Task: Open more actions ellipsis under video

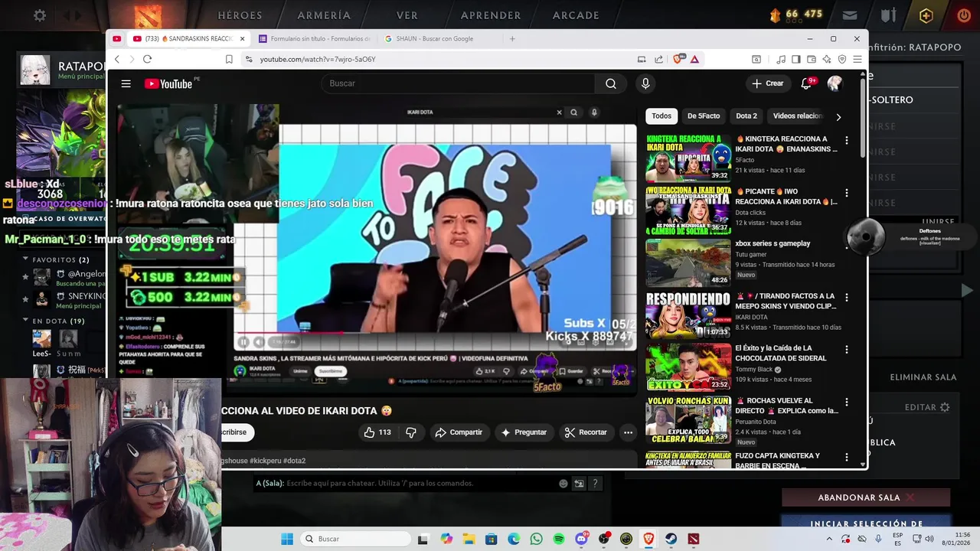Action: [x=628, y=432]
